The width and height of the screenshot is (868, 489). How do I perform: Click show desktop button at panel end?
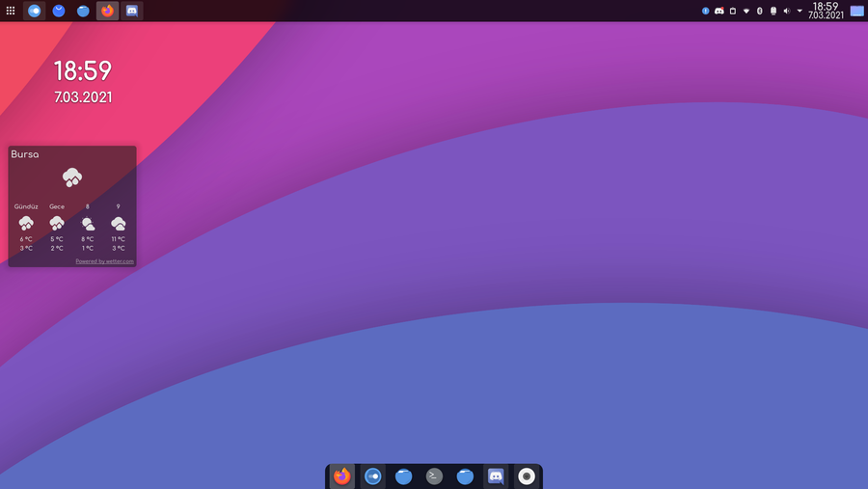(857, 11)
